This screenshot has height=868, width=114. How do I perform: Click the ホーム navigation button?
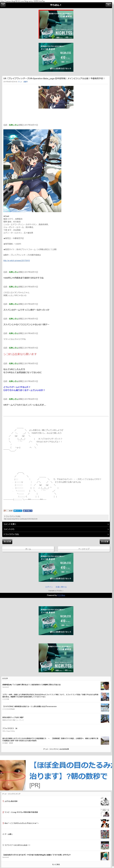[x=28, y=549]
